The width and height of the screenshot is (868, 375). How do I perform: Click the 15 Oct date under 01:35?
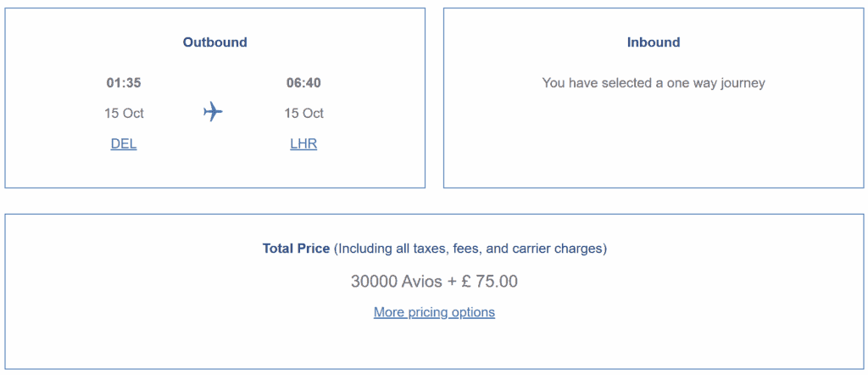click(x=124, y=114)
